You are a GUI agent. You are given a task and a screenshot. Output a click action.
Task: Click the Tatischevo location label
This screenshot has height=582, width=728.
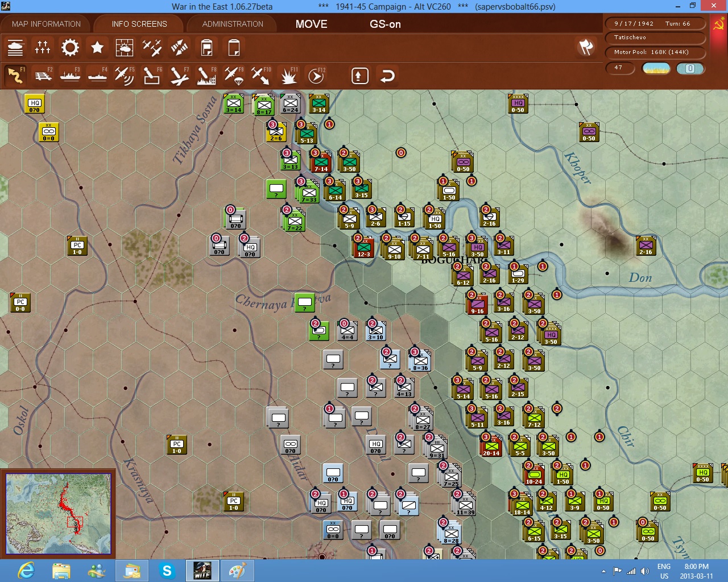[x=656, y=38]
